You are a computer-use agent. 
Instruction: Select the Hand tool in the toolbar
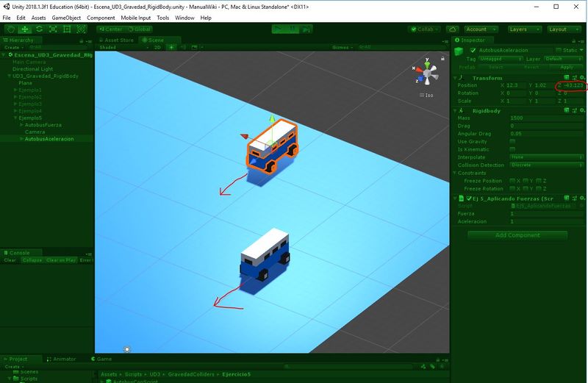(x=11, y=29)
